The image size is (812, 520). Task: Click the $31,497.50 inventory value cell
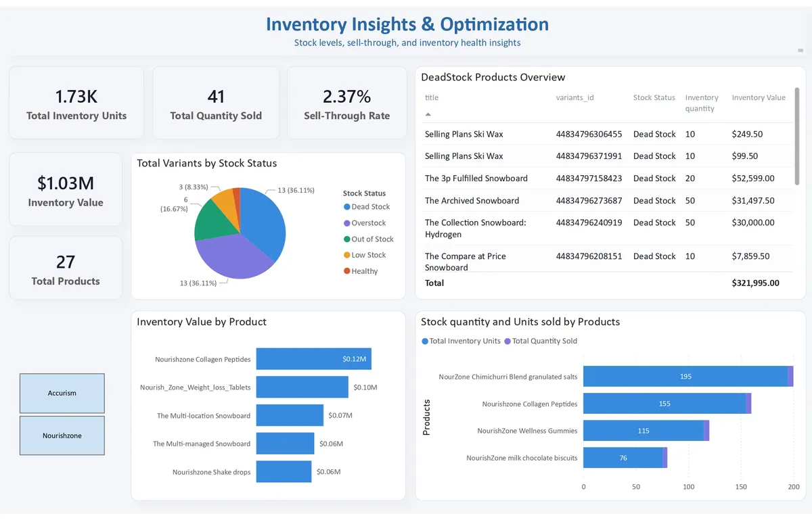tap(753, 201)
